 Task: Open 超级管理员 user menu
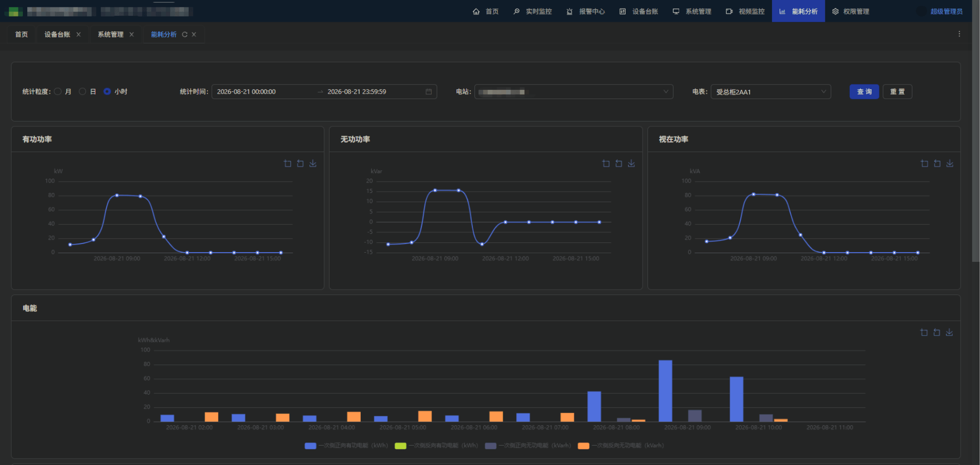(946, 11)
